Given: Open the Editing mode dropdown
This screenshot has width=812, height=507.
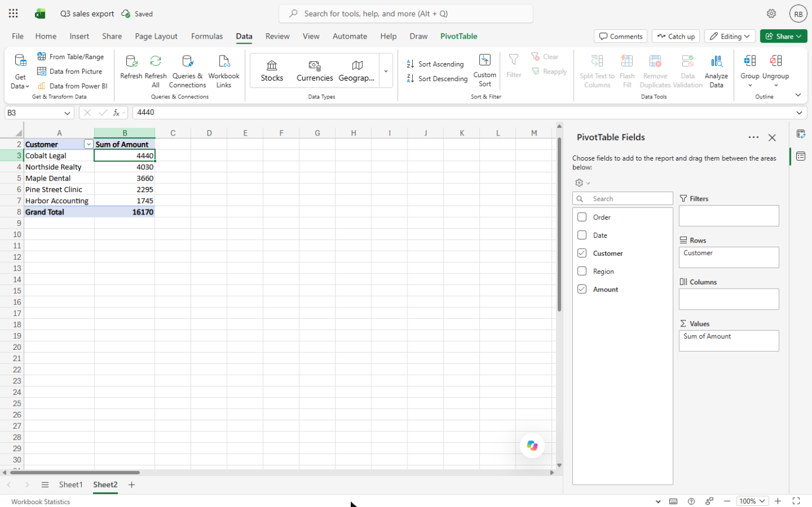Looking at the screenshot, I should click(x=730, y=36).
